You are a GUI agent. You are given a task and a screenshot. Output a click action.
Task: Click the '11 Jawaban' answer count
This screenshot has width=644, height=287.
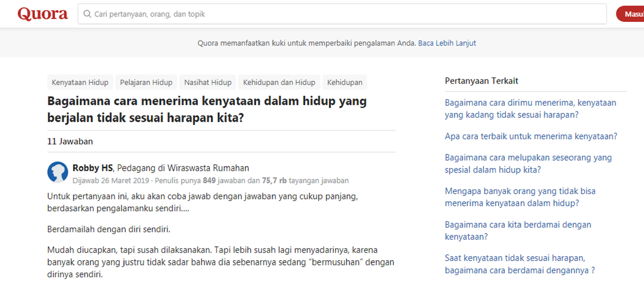tap(70, 141)
